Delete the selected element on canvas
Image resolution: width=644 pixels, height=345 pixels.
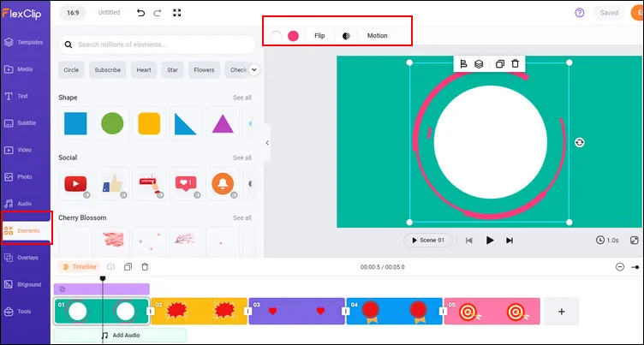pyautogui.click(x=515, y=63)
